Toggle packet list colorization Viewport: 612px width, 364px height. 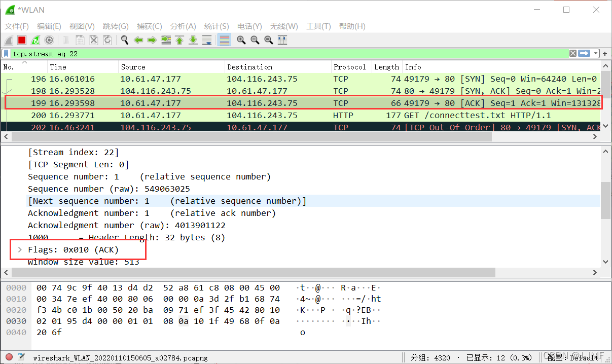tap(224, 40)
